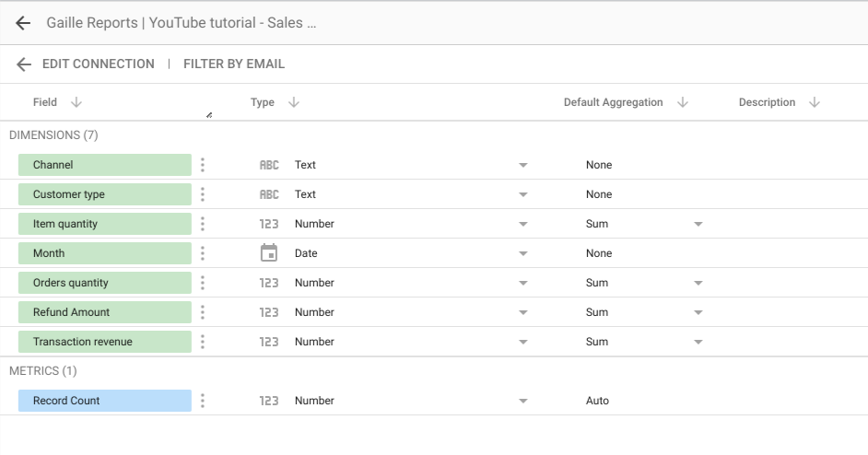Open the Type dropdown for Transaction revenue
Screen dimensions: 868x455
[x=522, y=342]
